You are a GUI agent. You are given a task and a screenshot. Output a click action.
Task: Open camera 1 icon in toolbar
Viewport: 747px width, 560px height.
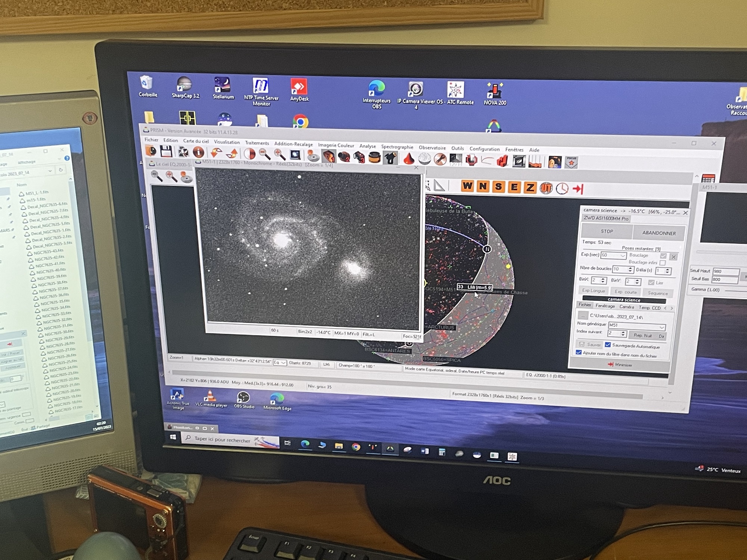(329, 156)
